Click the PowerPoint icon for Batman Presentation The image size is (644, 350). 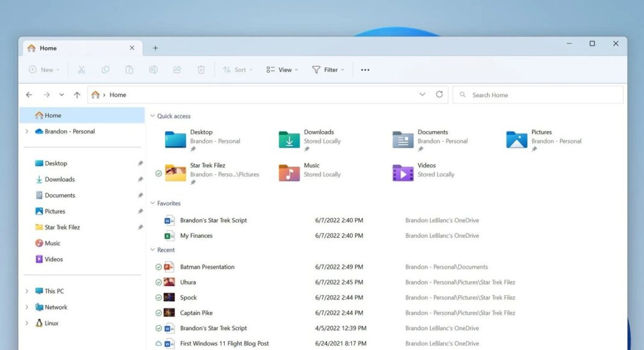[x=169, y=267]
